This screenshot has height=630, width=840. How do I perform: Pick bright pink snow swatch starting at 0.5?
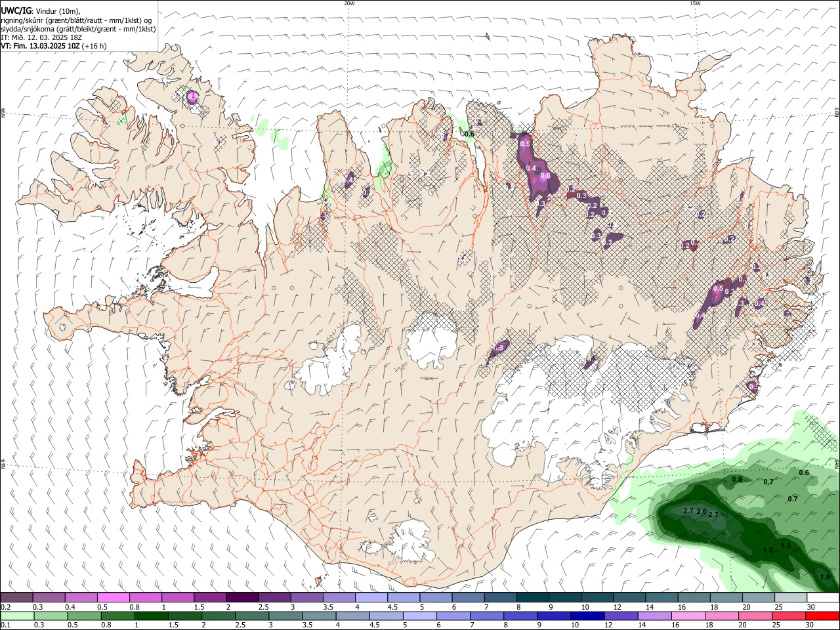113,597
